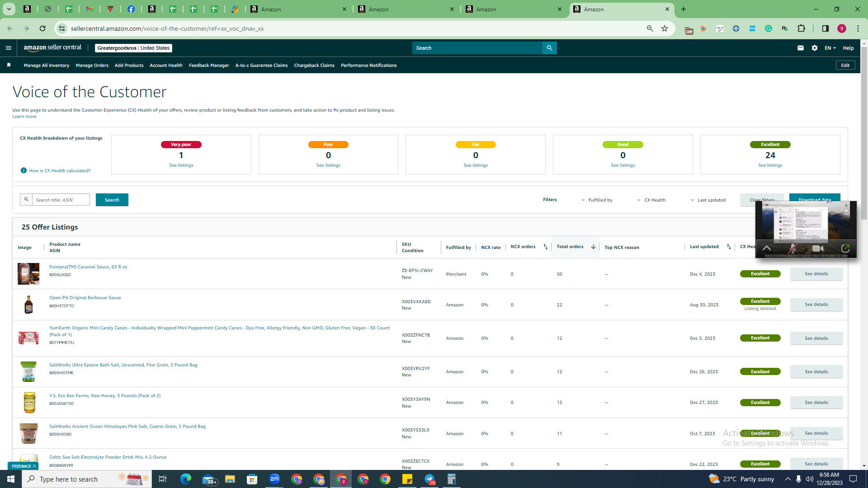Click the Edit button in navigation bar
868x488 pixels.
[845, 65]
